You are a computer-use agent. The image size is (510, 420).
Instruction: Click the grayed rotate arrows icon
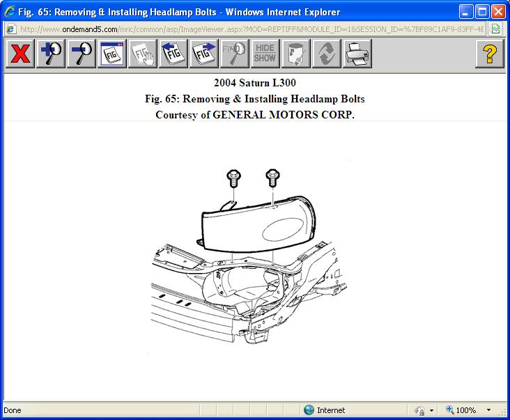click(327, 54)
